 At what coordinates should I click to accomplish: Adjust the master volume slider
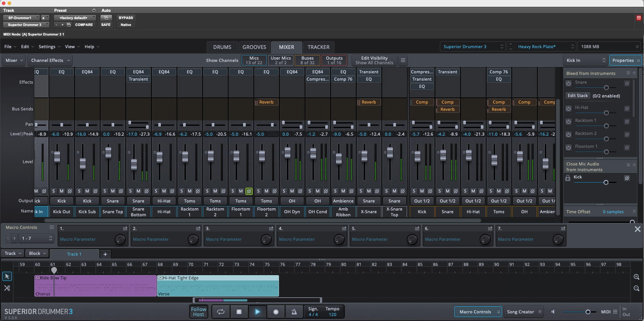588,312
